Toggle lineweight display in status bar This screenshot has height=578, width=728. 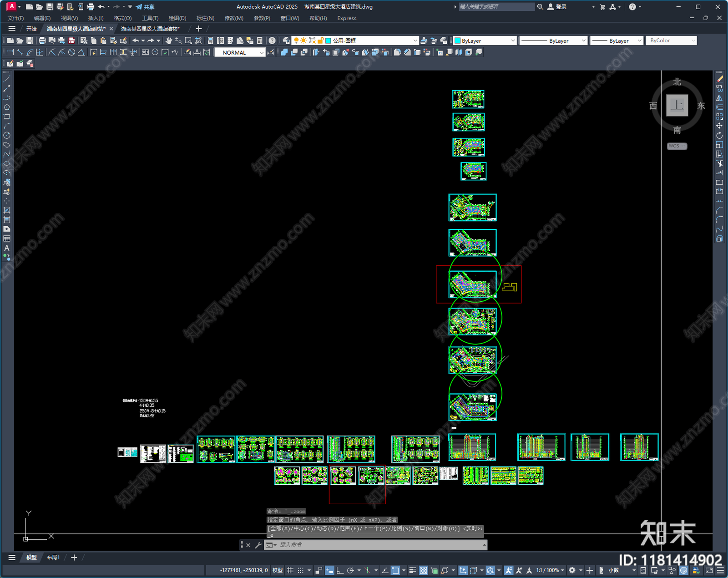pos(413,570)
